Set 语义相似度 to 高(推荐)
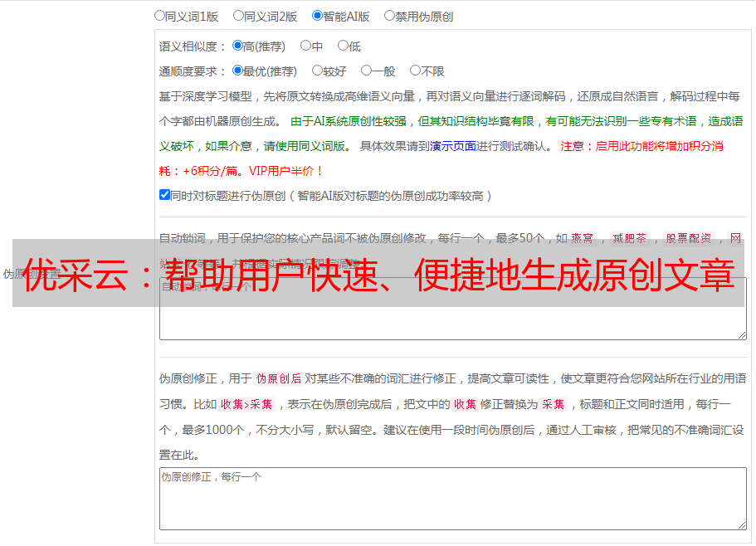This screenshot has width=756, height=546. (237, 46)
